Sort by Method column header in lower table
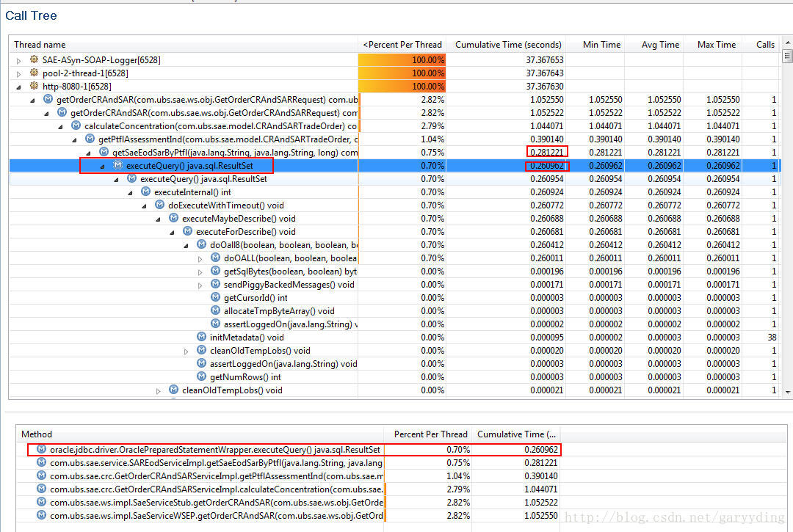The width and height of the screenshot is (793, 532). [200, 434]
